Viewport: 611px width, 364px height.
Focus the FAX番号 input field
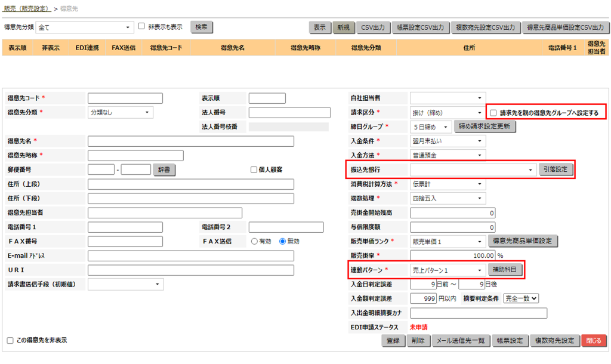click(125, 242)
